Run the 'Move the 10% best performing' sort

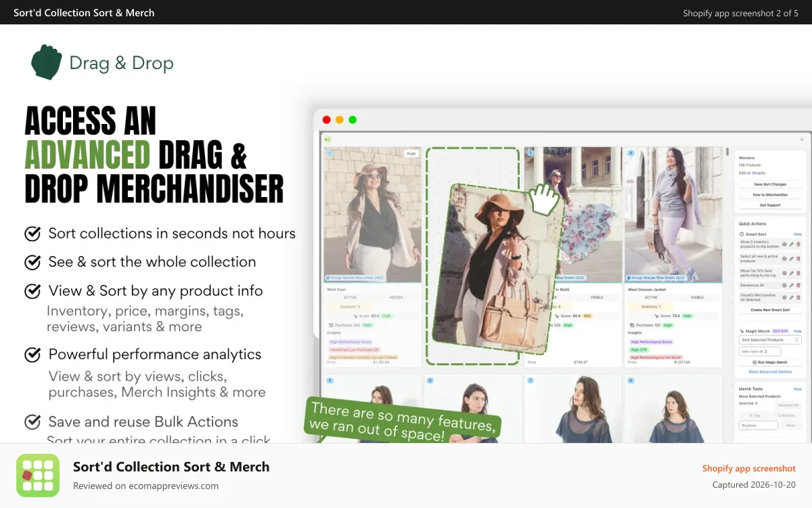[784, 273]
